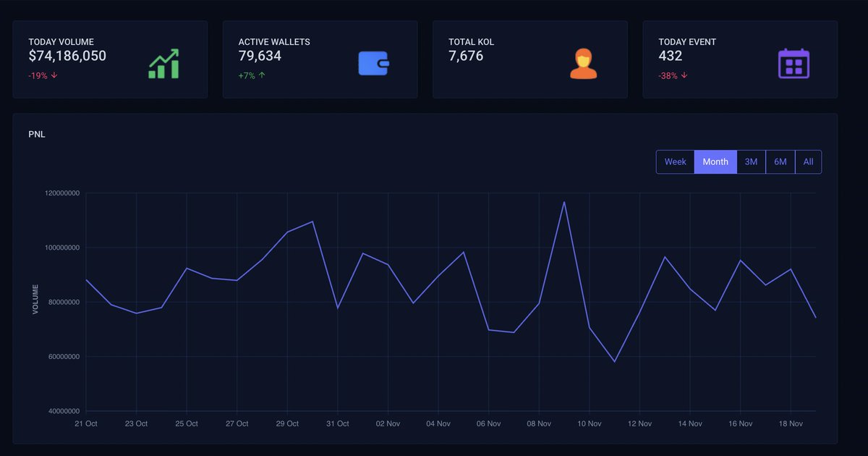The image size is (868, 456).
Task: Select the All time range
Action: point(808,161)
